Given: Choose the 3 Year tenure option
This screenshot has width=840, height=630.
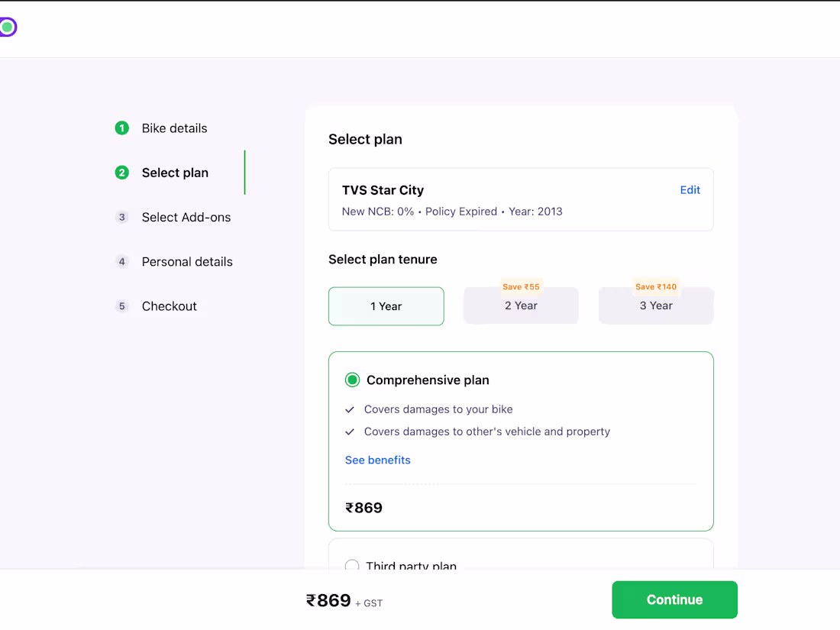Looking at the screenshot, I should (656, 306).
